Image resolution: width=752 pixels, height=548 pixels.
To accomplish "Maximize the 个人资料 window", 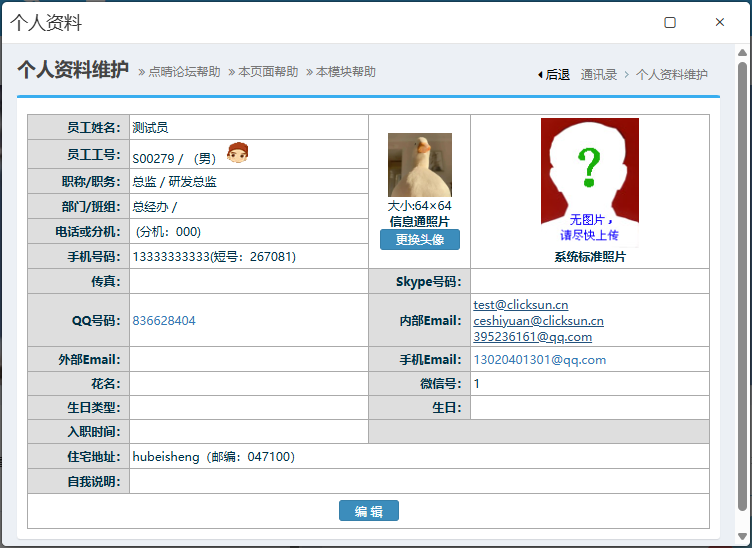I will pyautogui.click(x=670, y=22).
